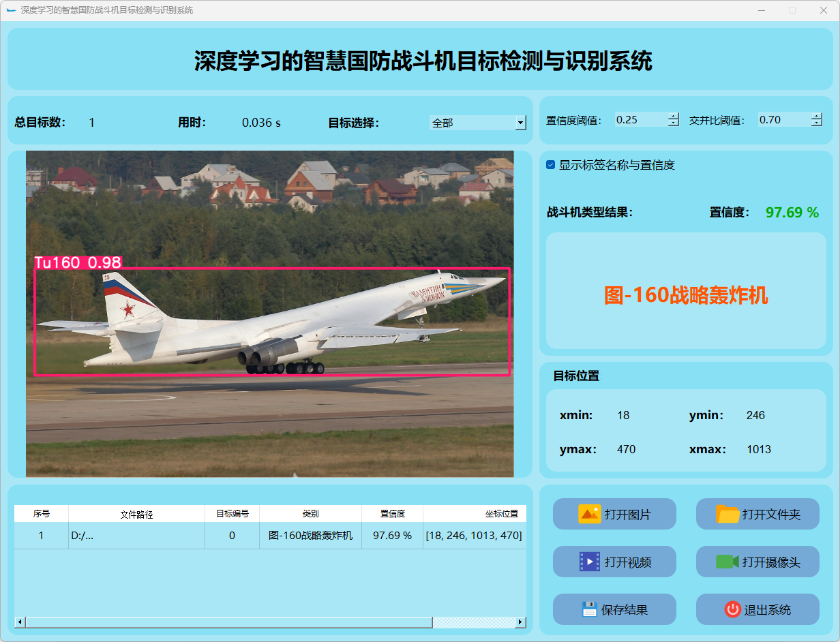The image size is (840, 642).
Task: Click the 坐标位置 column header
Action: pyautogui.click(x=475, y=514)
